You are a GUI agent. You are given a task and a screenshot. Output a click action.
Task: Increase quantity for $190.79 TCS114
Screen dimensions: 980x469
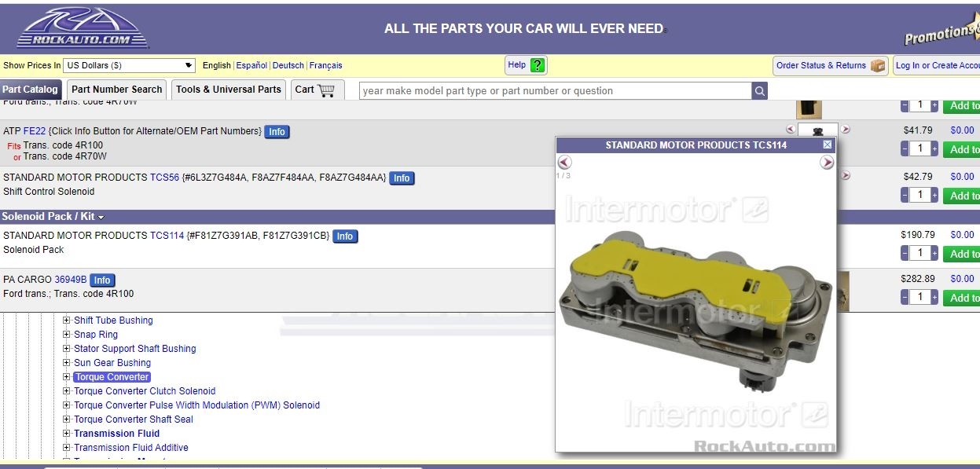point(934,253)
